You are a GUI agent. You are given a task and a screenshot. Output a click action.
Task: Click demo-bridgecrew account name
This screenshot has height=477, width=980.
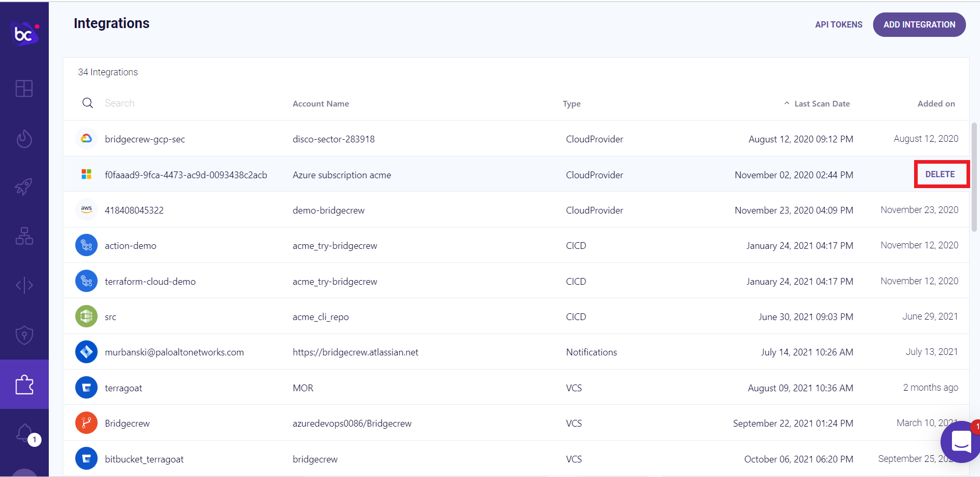[328, 210]
